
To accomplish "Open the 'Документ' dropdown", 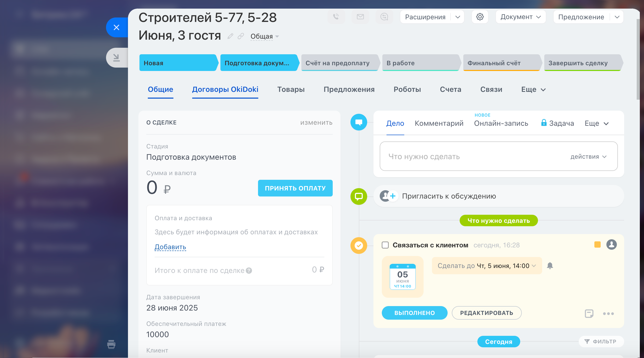I will click(520, 17).
